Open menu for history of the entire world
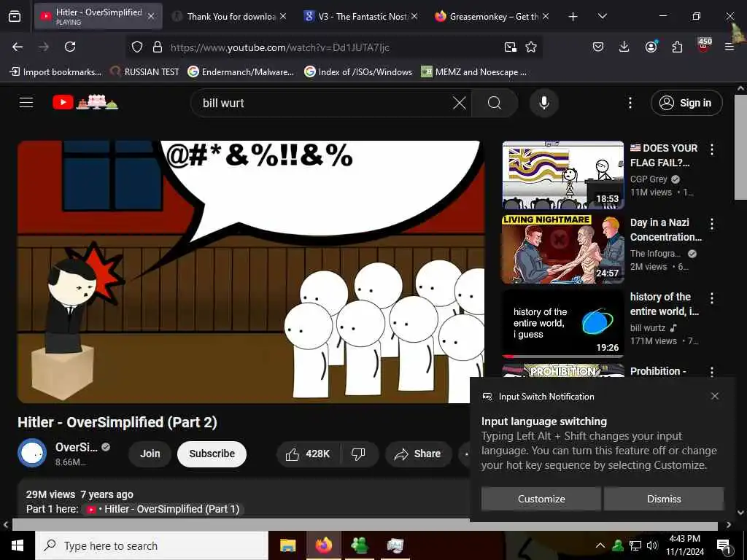This screenshot has width=747, height=560. [712, 298]
